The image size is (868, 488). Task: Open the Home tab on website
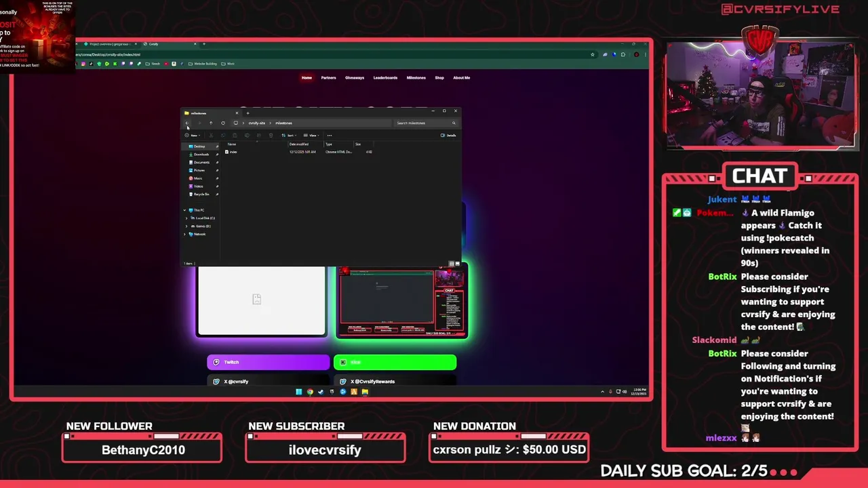(x=307, y=78)
